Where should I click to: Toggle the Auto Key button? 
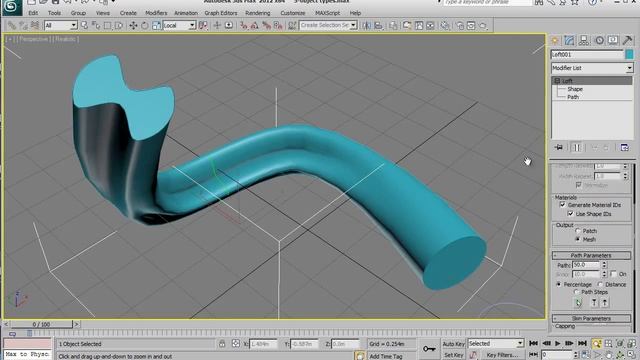[x=453, y=344]
